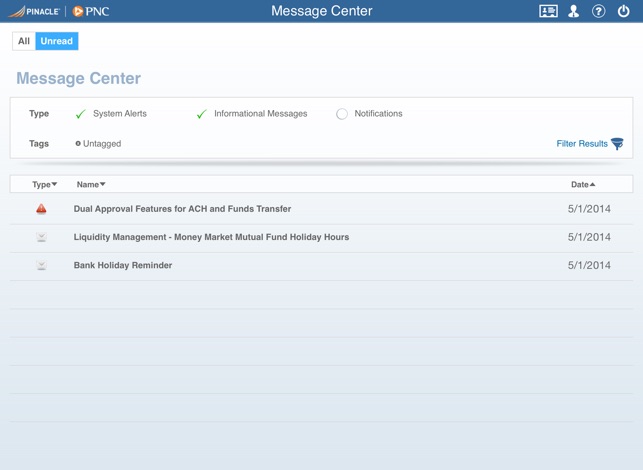
Task: Click the PNC logo in header
Action: click(91, 11)
